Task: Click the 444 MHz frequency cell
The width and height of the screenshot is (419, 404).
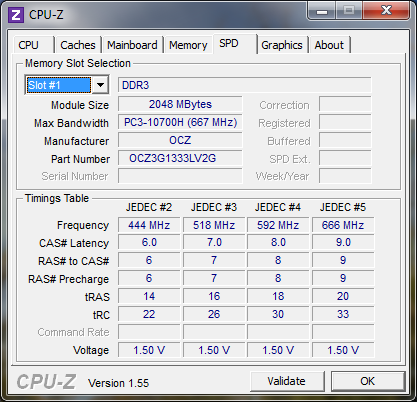Action: [149, 225]
